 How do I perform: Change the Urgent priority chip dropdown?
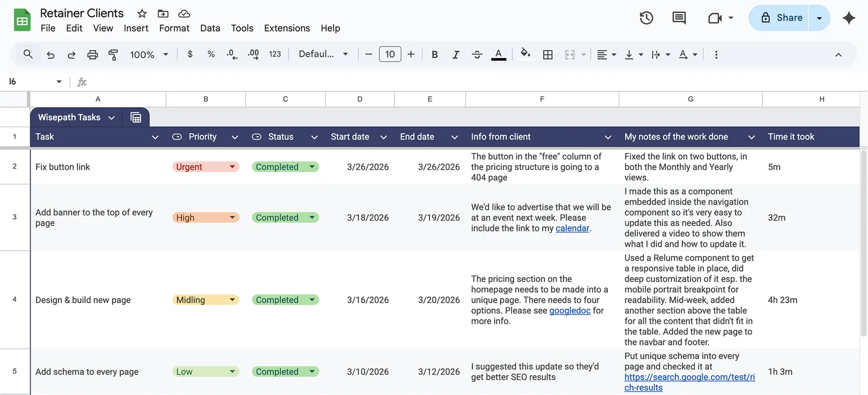(x=232, y=167)
